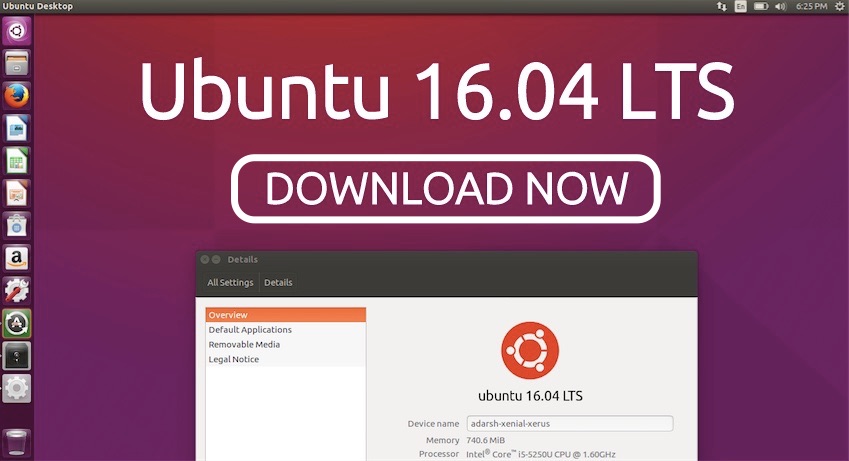Click the 6:25 PM clock

pyautogui.click(x=811, y=7)
